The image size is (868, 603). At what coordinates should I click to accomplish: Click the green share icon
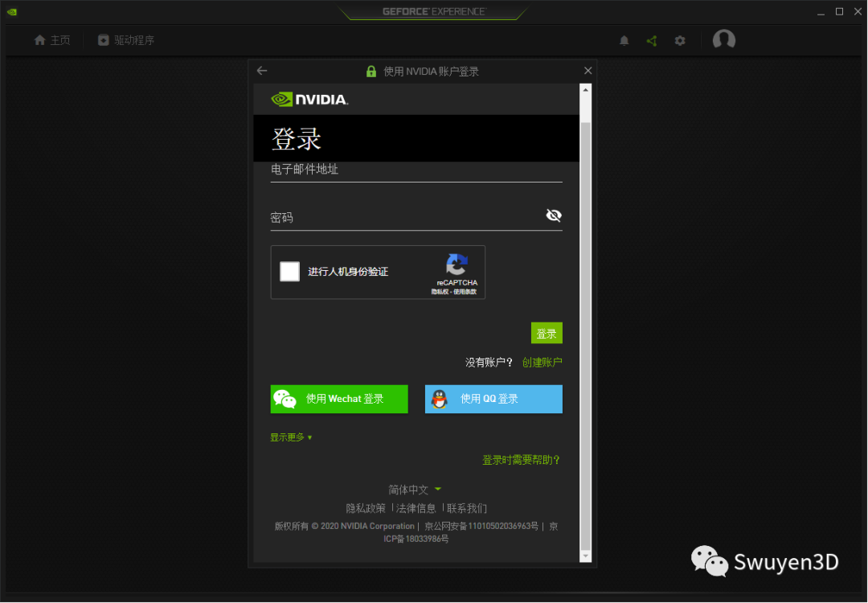tap(652, 40)
